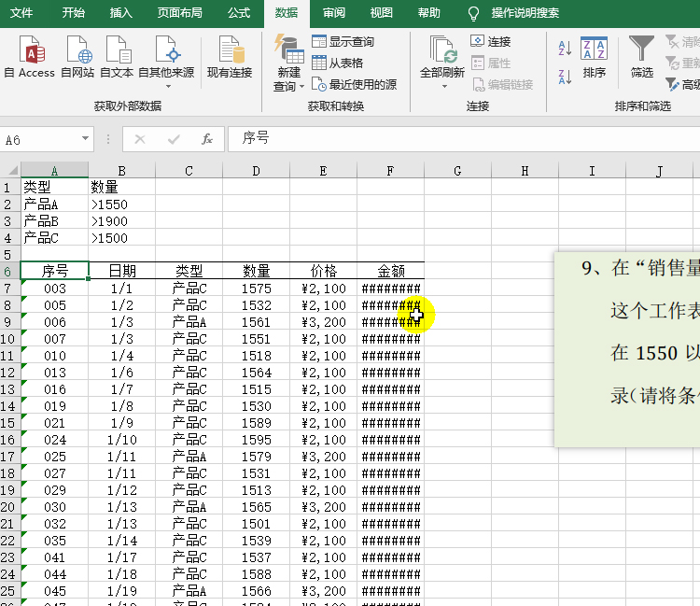
Task: Click date cell 1/10
Action: pyautogui.click(x=121, y=440)
